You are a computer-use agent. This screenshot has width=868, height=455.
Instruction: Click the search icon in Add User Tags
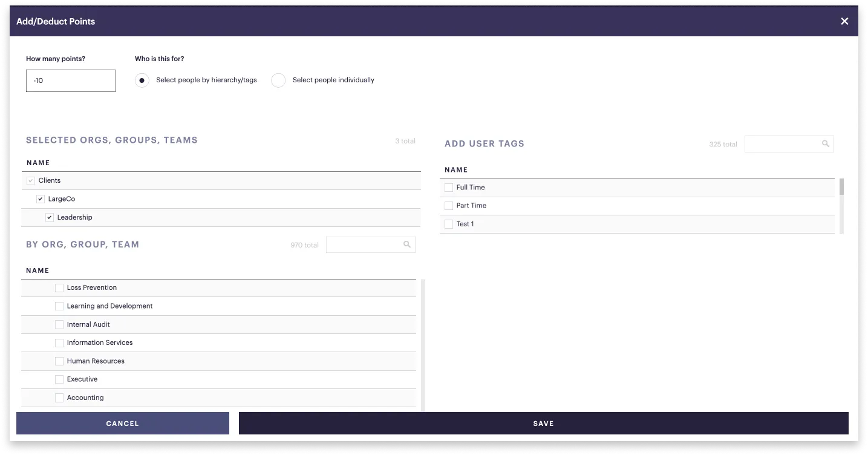(825, 144)
